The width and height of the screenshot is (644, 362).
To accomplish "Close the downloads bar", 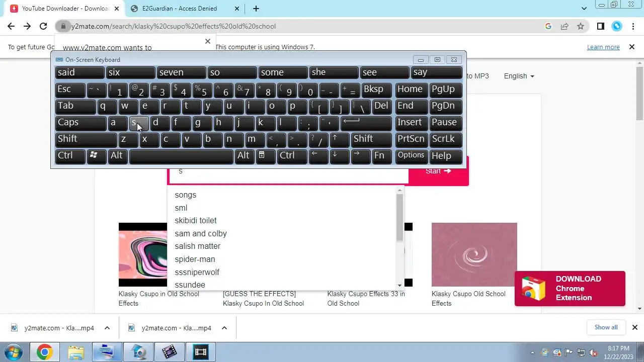I will pos(634,327).
